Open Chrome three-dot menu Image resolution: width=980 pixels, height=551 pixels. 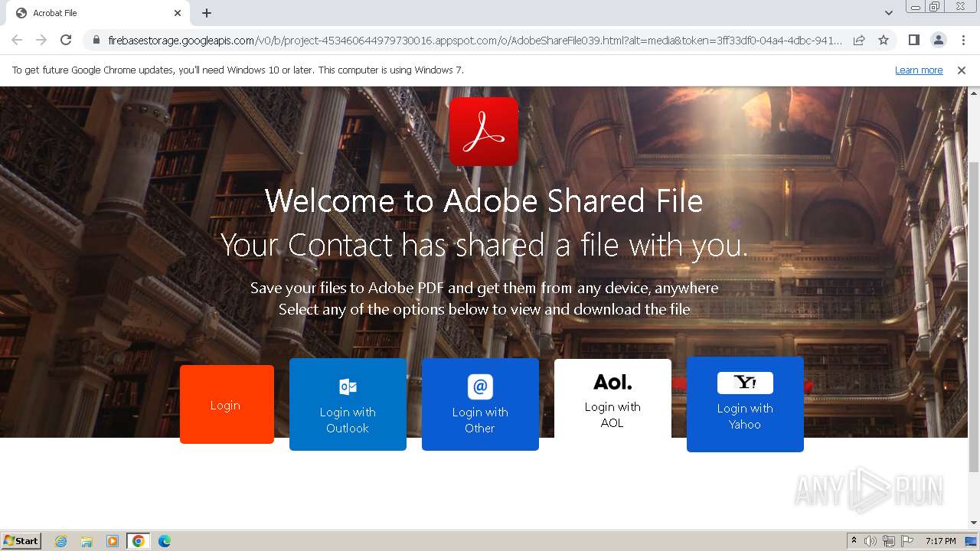963,40
